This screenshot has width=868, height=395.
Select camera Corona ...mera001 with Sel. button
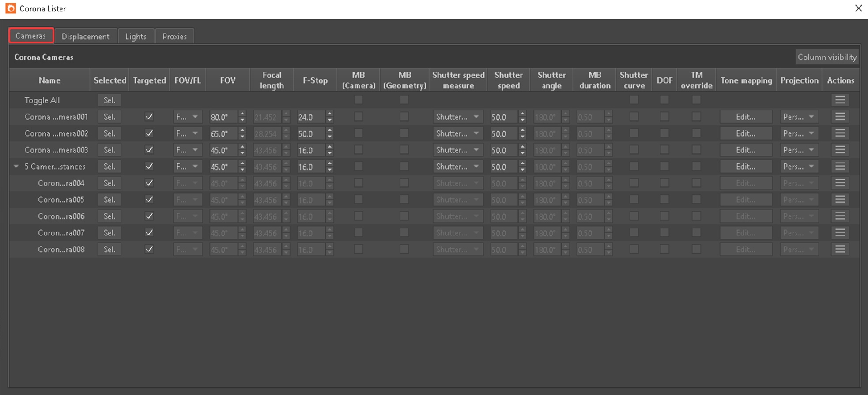coord(109,117)
